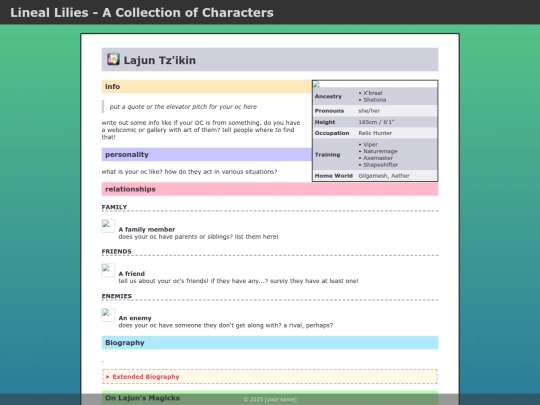Screen dimensions: 540x405
Task: Click the Occupation label
Action: 332,133
